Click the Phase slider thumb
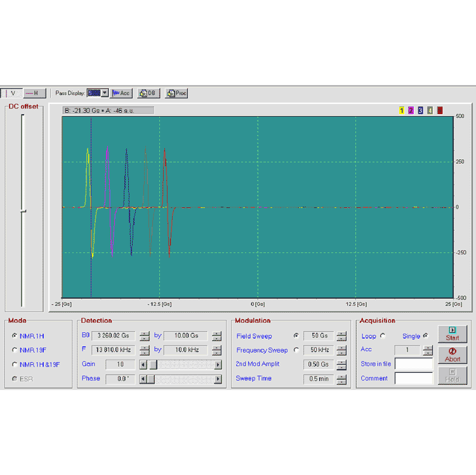The image size is (476, 475). (151, 379)
